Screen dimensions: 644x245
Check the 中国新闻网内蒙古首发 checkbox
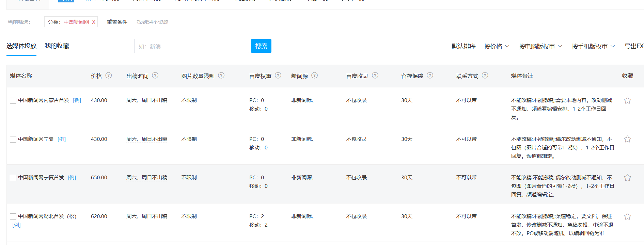[x=13, y=101]
